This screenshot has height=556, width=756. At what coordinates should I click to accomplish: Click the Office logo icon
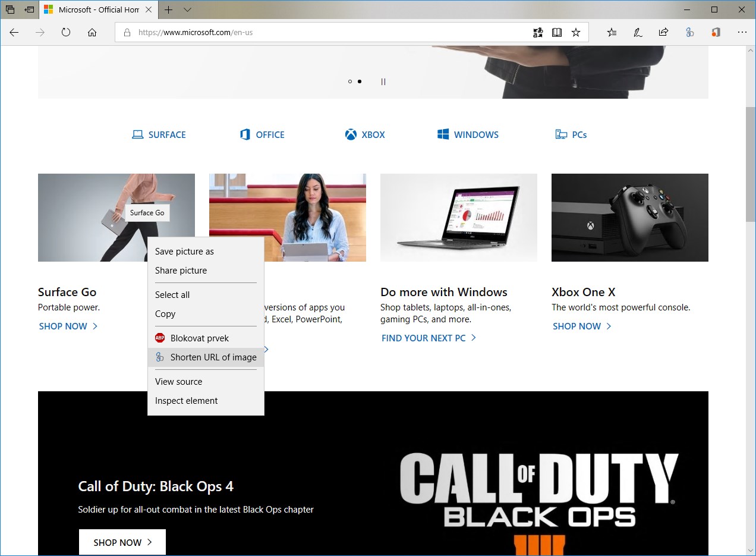coord(245,134)
